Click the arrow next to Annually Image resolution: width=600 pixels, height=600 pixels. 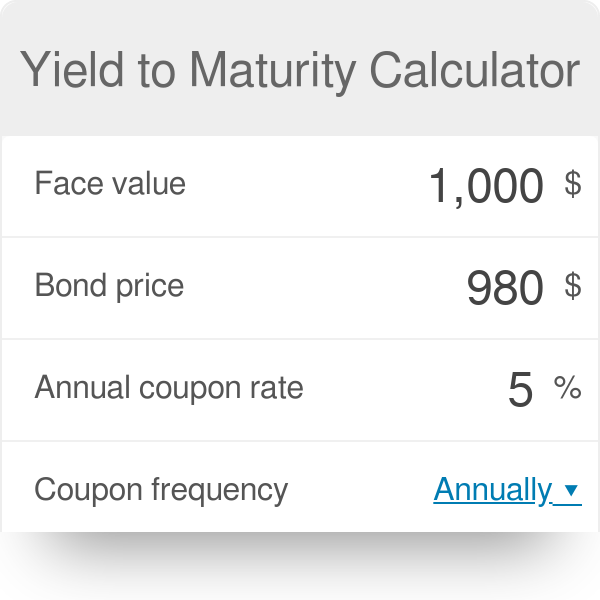pos(571,490)
